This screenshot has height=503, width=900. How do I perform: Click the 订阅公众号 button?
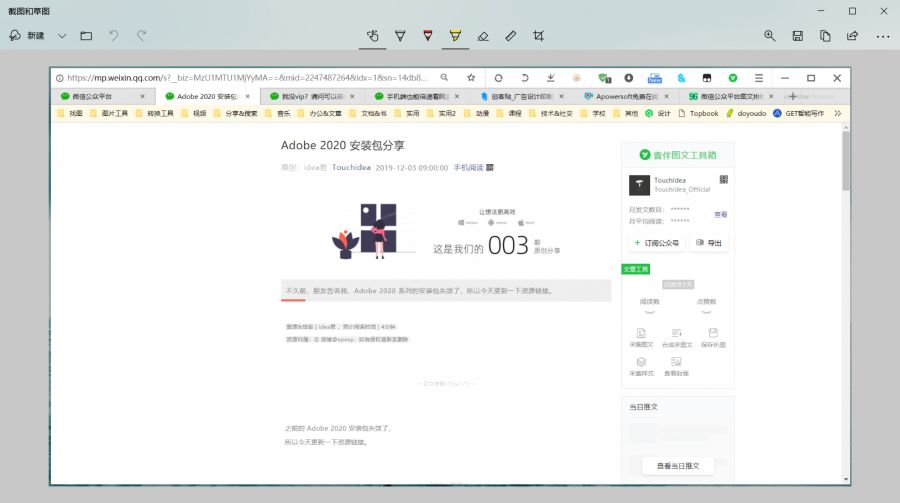click(x=657, y=243)
